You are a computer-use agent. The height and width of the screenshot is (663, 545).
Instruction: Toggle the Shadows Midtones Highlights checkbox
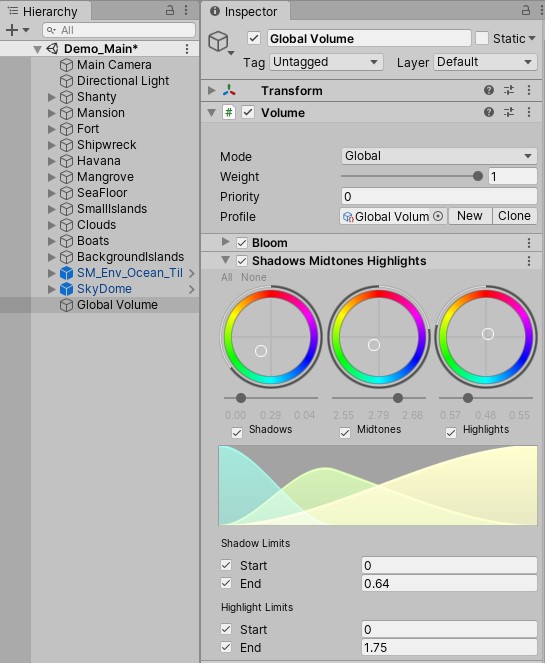tap(241, 261)
